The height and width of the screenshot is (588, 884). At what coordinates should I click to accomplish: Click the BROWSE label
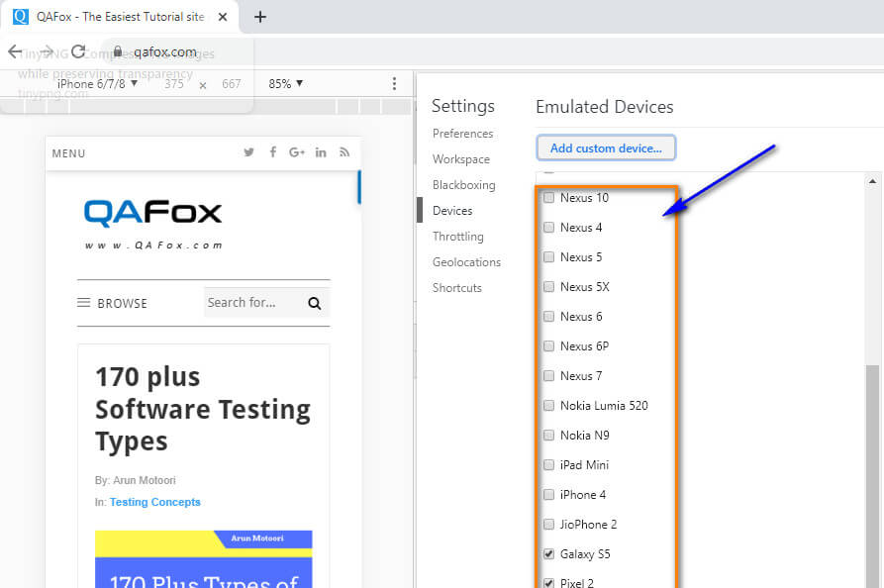[123, 303]
